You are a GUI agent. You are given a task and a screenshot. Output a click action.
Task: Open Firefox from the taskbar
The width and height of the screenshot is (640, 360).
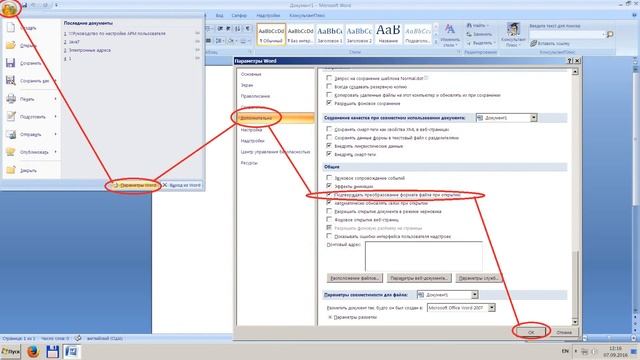coord(33,351)
